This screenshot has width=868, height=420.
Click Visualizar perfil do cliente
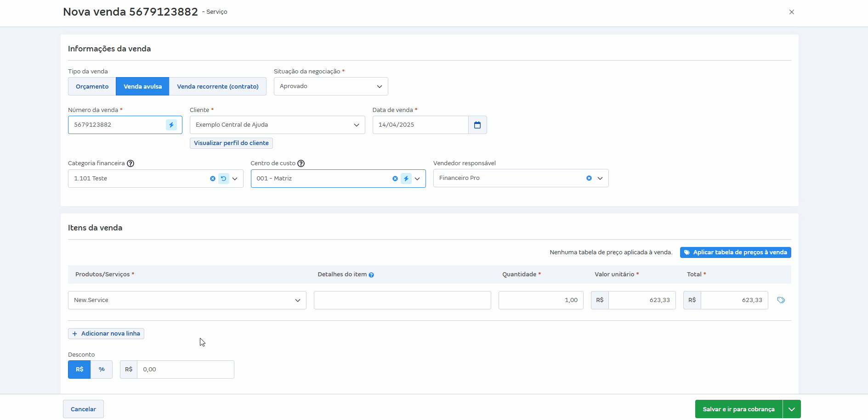(x=231, y=143)
